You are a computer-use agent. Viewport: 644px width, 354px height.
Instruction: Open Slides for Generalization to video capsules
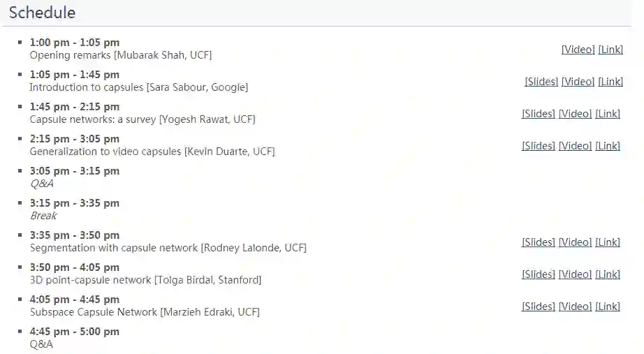coord(539,146)
